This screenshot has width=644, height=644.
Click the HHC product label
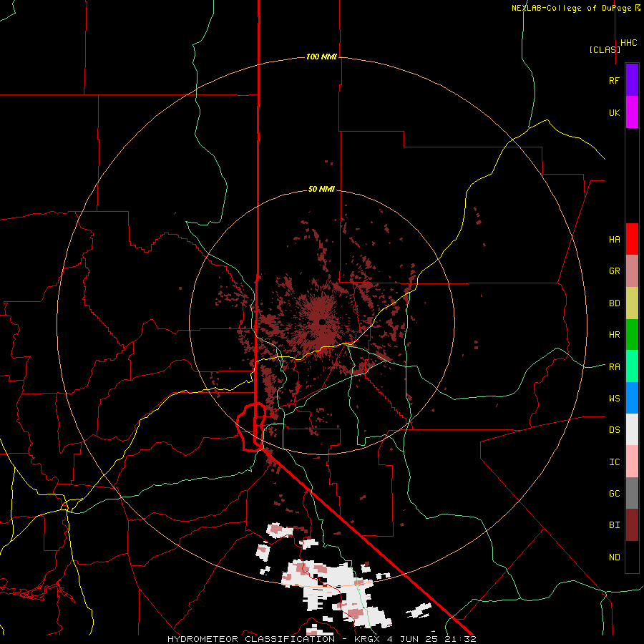(628, 43)
